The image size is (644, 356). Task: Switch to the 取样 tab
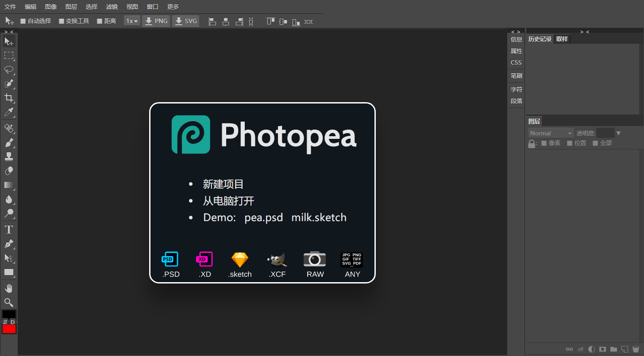pos(562,39)
